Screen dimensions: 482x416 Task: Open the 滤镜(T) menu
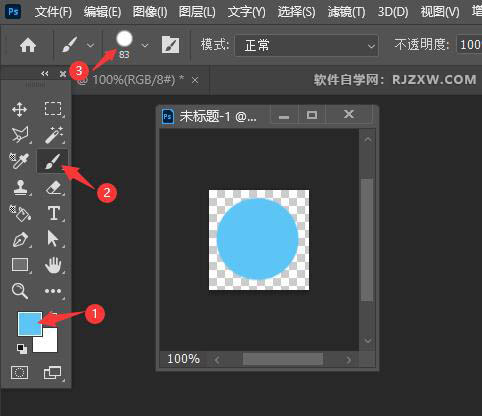(346, 12)
